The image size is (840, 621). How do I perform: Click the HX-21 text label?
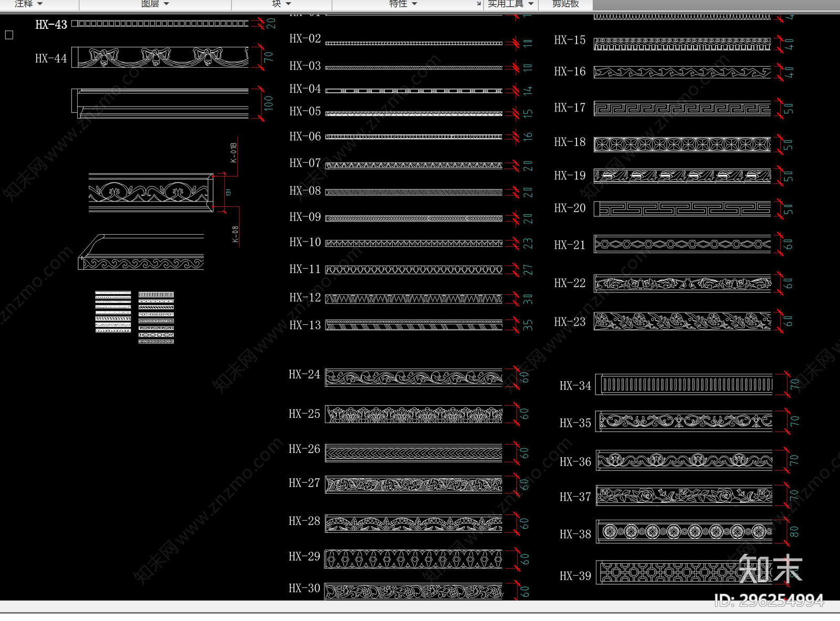(570, 245)
